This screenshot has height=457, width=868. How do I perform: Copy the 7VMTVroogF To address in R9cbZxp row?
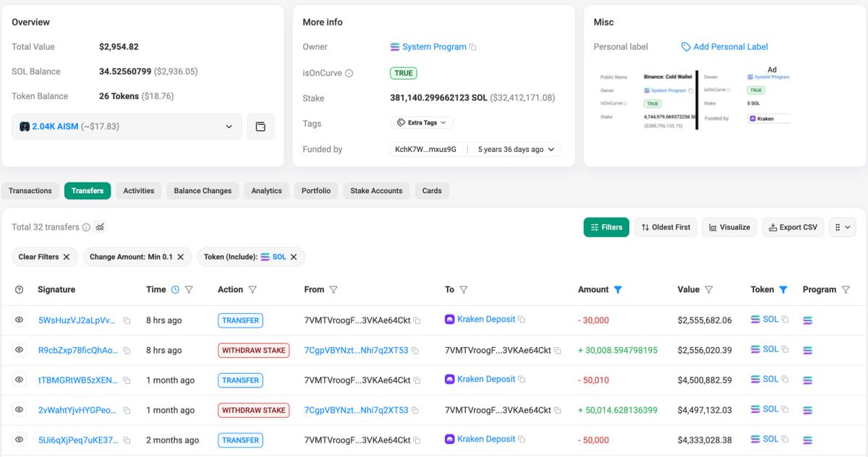557,351
